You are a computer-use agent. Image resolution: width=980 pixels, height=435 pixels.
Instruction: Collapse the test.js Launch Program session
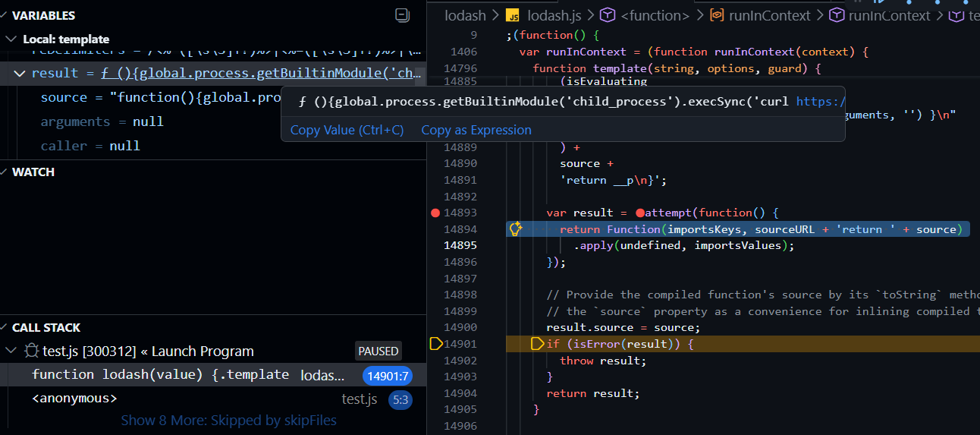(11, 351)
